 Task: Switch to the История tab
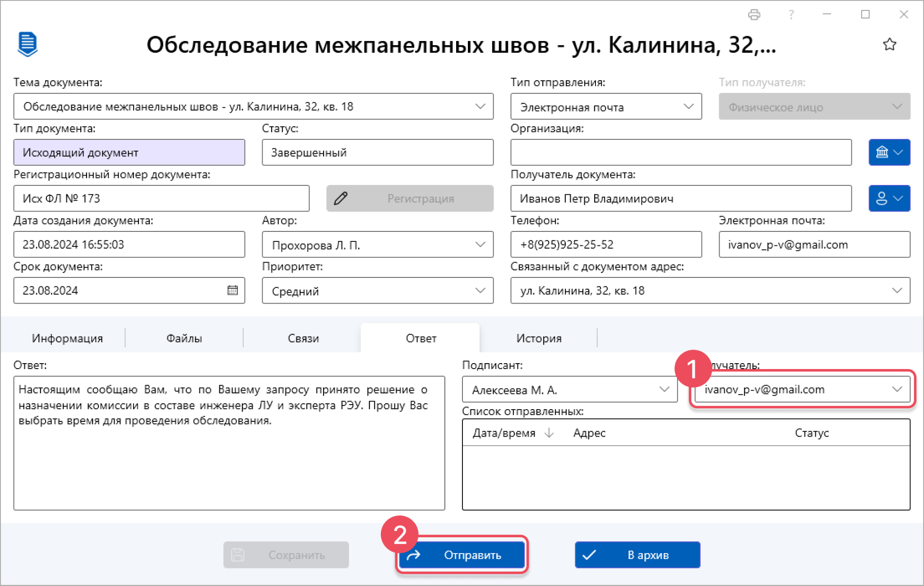coord(539,338)
